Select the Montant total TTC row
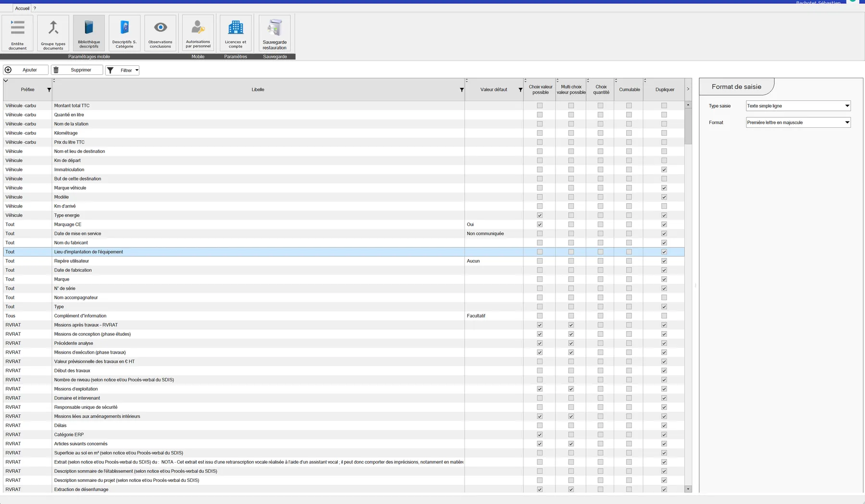This screenshot has width=865, height=504. [344, 106]
